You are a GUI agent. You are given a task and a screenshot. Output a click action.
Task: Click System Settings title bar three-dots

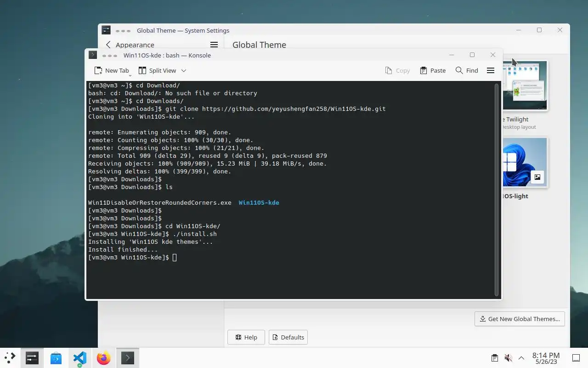point(123,30)
